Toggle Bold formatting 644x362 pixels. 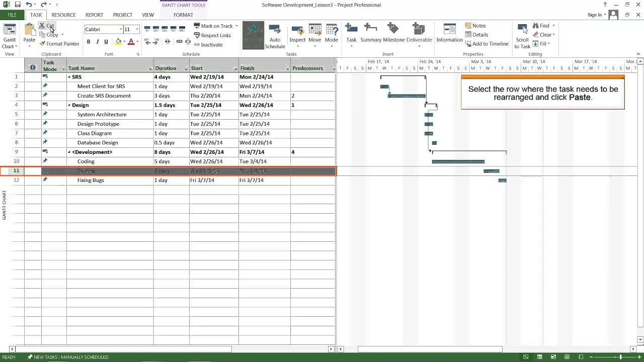click(x=89, y=42)
